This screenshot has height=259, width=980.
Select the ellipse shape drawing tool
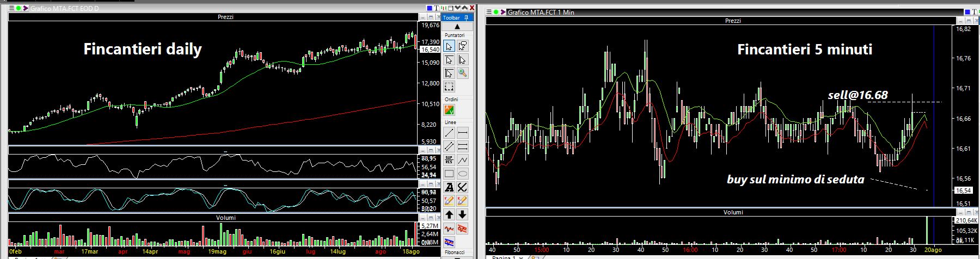click(462, 174)
